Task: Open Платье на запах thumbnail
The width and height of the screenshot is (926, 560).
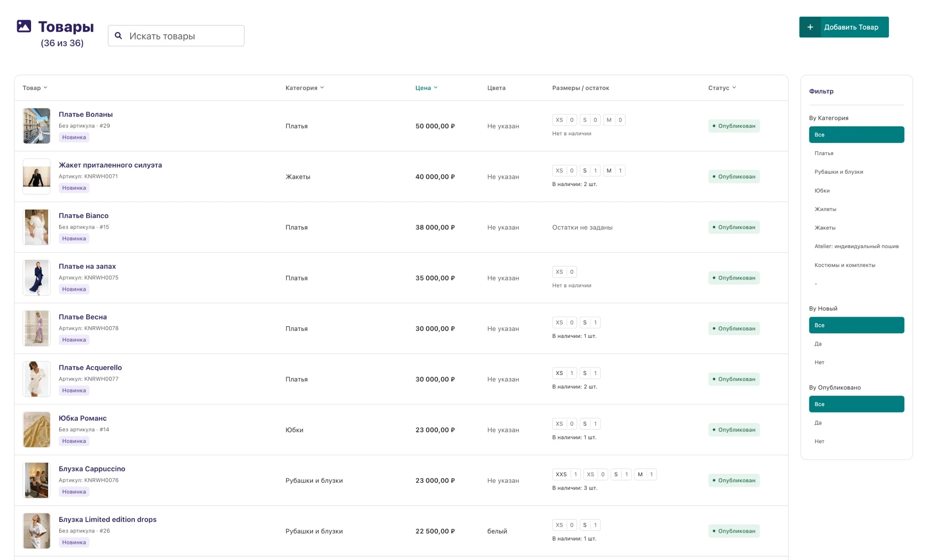Action: pos(37,278)
